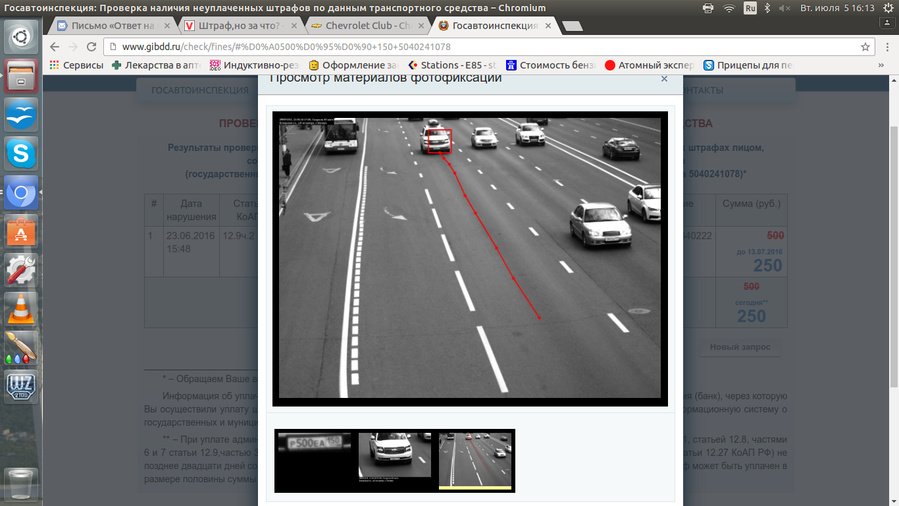Launch VLC media player cone icon

click(x=21, y=309)
